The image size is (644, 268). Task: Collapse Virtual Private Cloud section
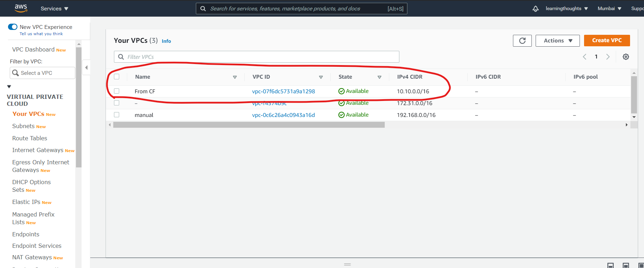click(9, 87)
